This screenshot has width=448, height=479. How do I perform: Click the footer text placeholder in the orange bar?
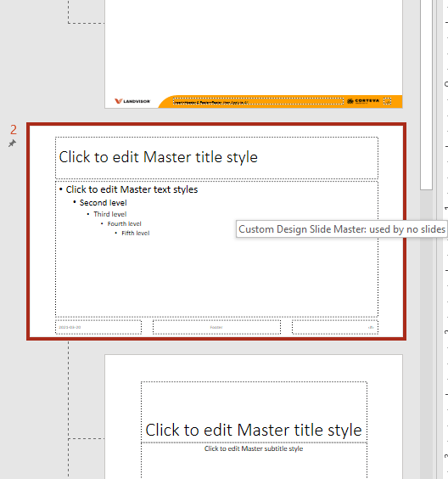tap(258, 101)
